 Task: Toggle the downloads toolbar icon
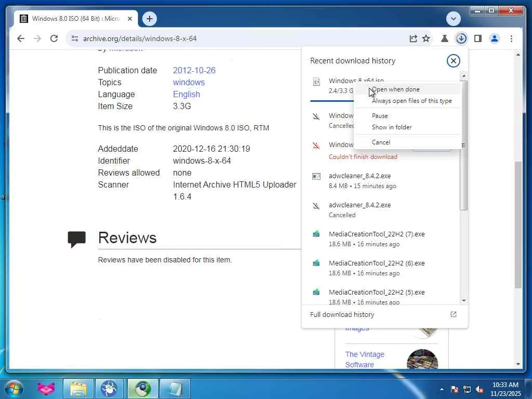461,38
